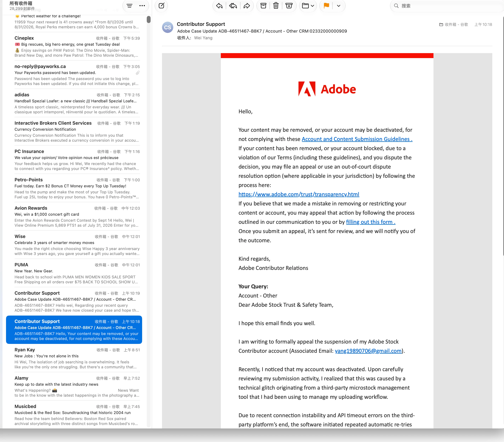Screen dimensions: 504x442
Task: Reply to the selected email
Action: 219,6
